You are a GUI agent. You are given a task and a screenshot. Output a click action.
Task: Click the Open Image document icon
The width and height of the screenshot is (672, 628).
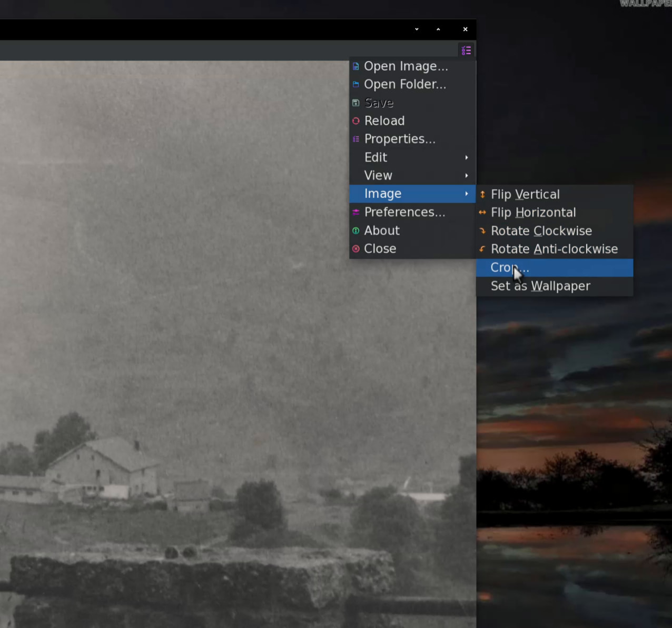(x=356, y=66)
